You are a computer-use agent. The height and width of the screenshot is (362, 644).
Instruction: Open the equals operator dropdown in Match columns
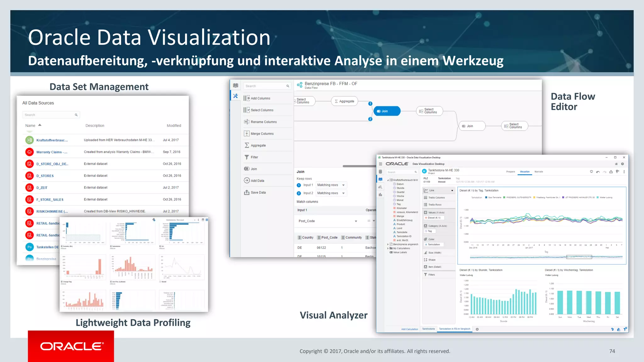tap(371, 221)
